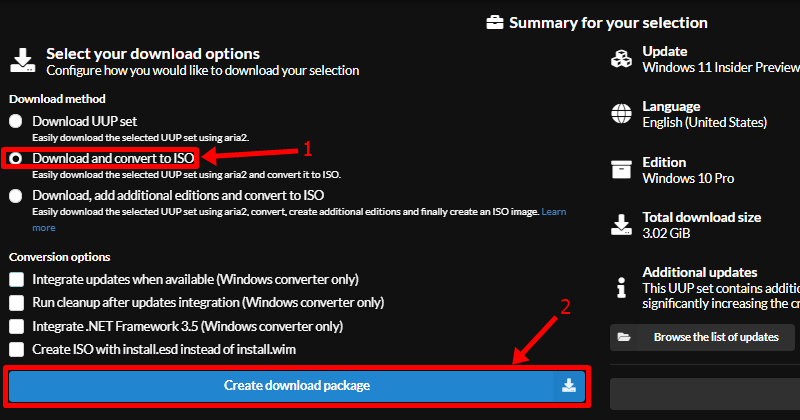Click the folder icon on Browse updates button
Screen dimensions: 800x420
(624, 337)
